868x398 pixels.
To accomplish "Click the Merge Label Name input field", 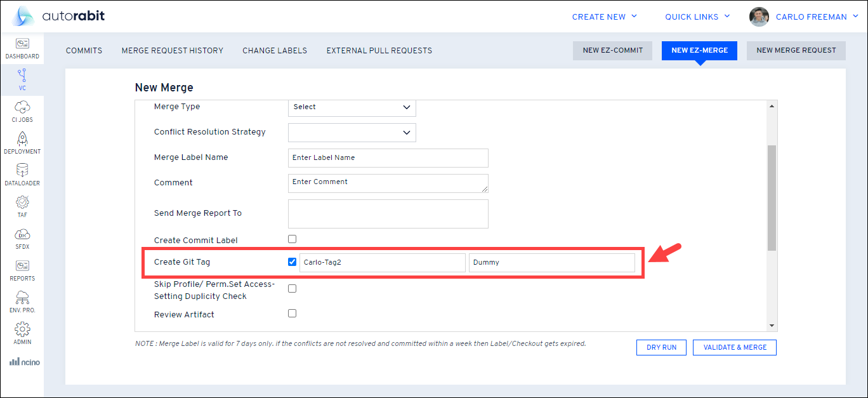I will click(388, 158).
